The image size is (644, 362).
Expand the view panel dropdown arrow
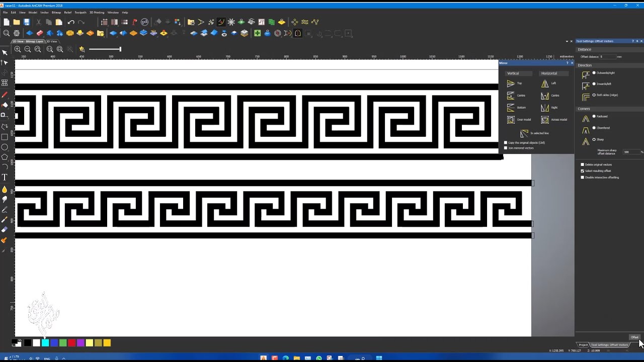pos(567,41)
